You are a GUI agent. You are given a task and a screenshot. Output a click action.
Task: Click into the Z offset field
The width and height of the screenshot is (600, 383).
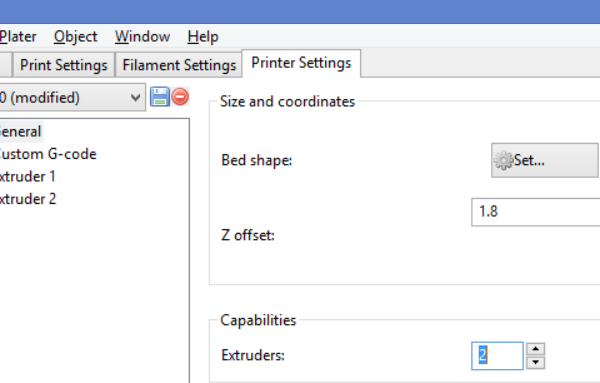tap(536, 212)
